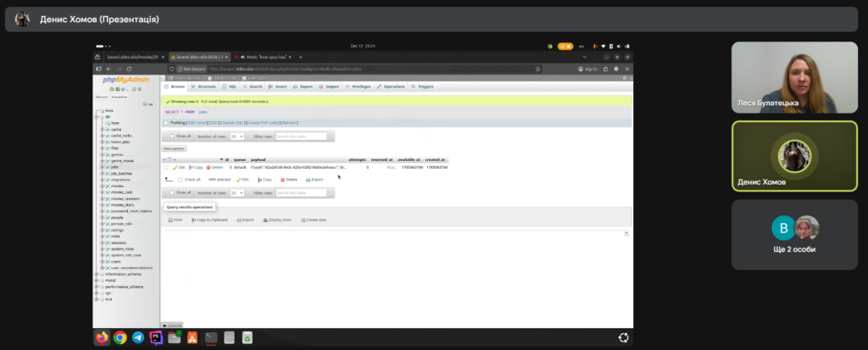Expand the mysql database tree node
Viewport: 868px width, 350px height.
click(97, 281)
